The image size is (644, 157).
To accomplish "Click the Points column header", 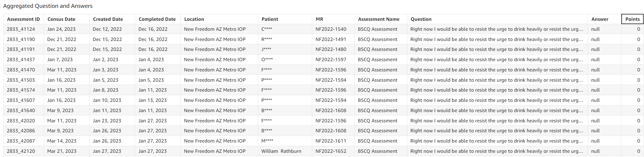I will click(632, 19).
